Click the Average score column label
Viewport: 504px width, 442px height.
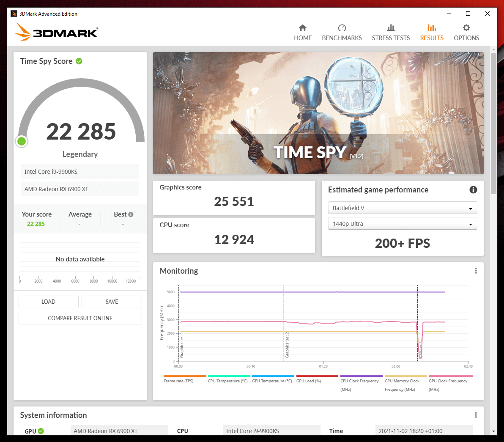(80, 214)
